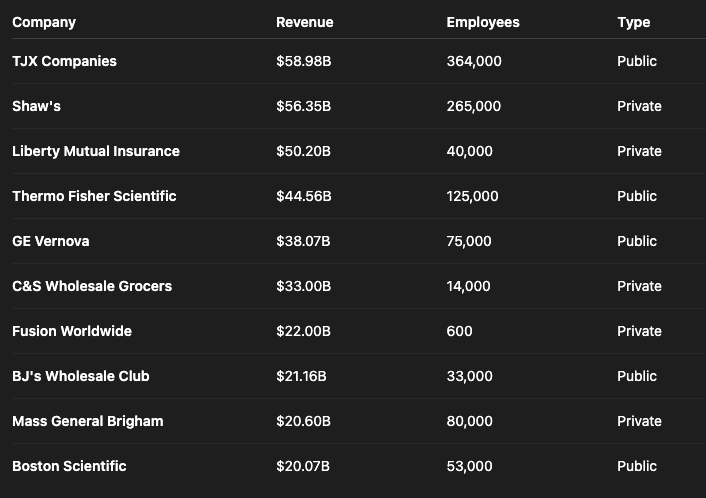Click the $20.07B revenue cell
This screenshot has height=498, width=706.
pyautogui.click(x=304, y=466)
